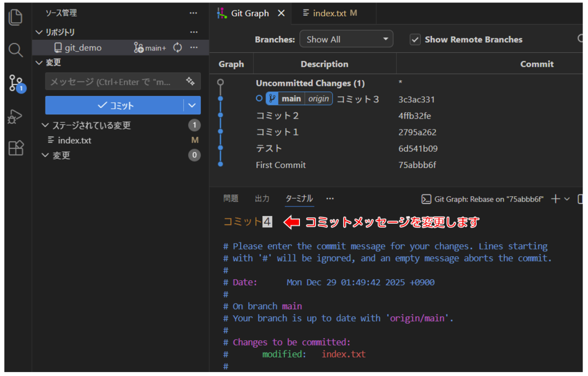
Task: Toggle the Show Remote Branches checkbox
Action: coord(415,40)
